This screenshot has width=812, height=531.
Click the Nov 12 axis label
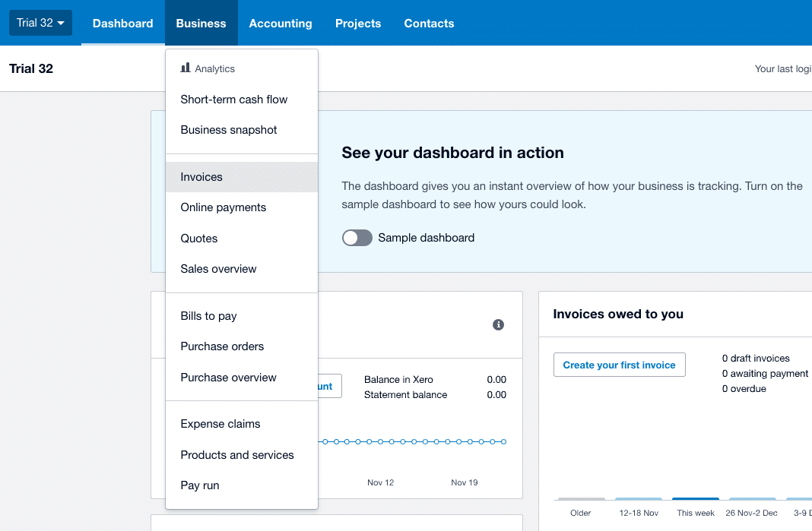point(381,482)
